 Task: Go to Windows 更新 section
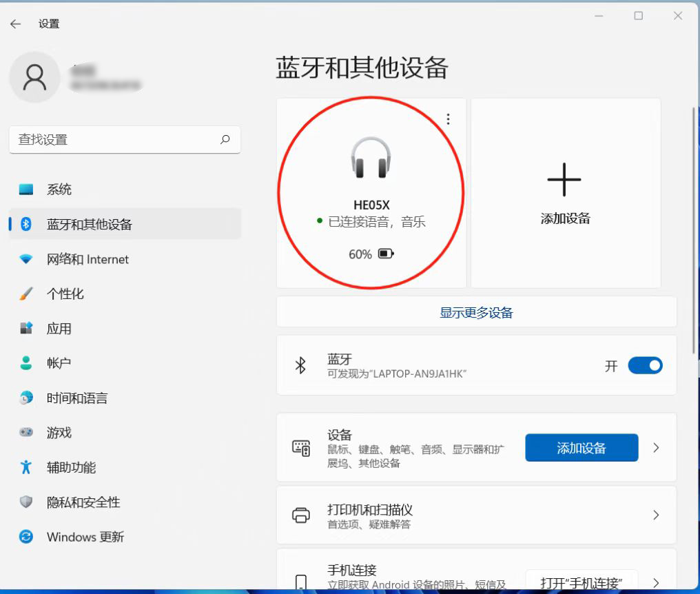85,537
